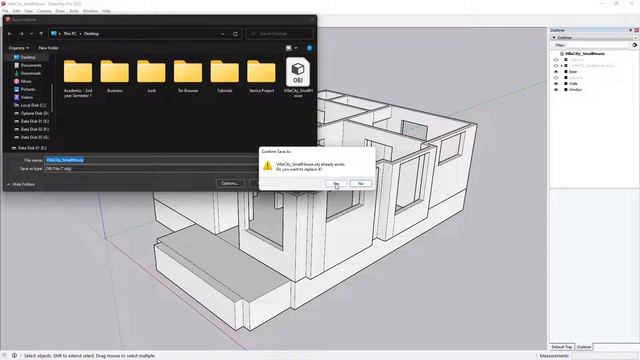Select the Window row in Outliner
Screen dimensions: 640x360
(x=575, y=89)
